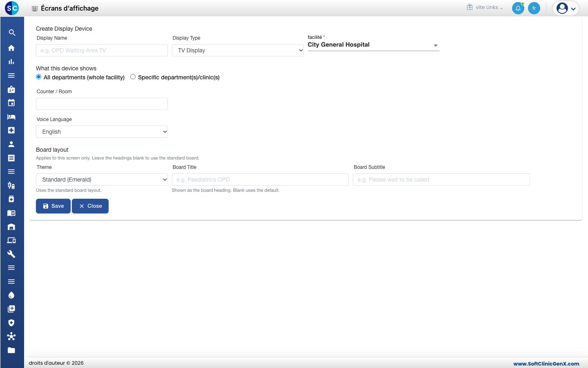Click the add-to-library plus icon
The width and height of the screenshot is (588, 368).
[x=11, y=309]
